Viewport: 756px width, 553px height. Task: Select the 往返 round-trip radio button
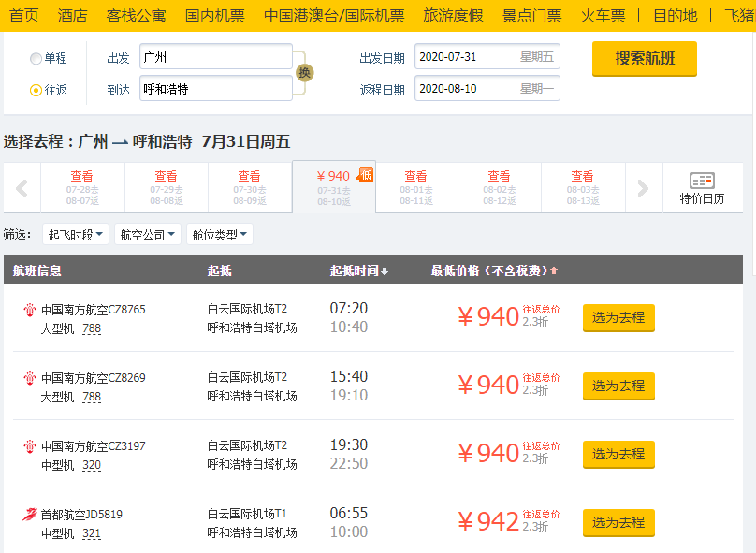[36, 91]
